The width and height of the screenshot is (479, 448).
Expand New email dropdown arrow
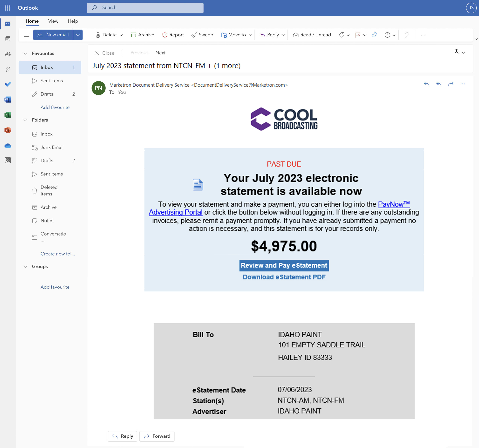click(78, 35)
